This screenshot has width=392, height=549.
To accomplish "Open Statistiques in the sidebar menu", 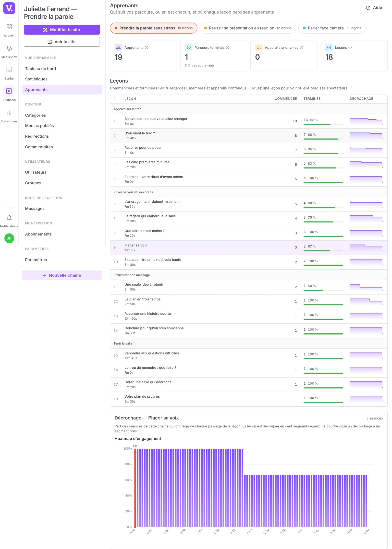I will 62,79.
